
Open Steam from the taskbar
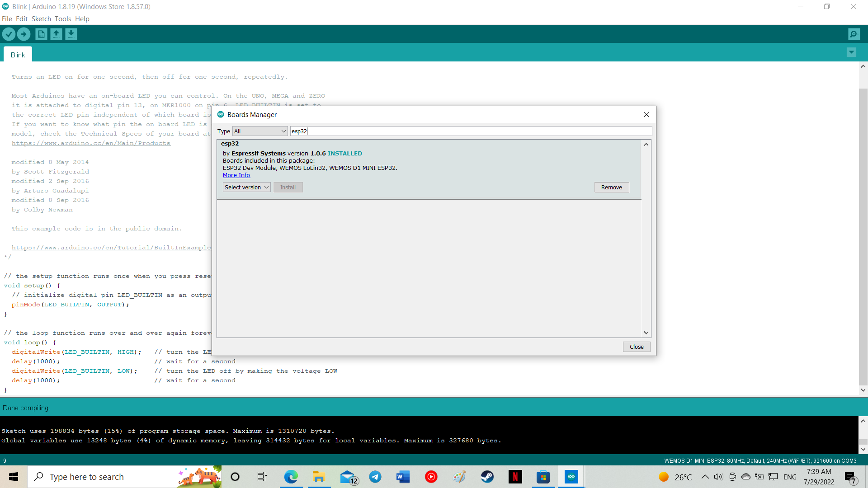point(487,477)
